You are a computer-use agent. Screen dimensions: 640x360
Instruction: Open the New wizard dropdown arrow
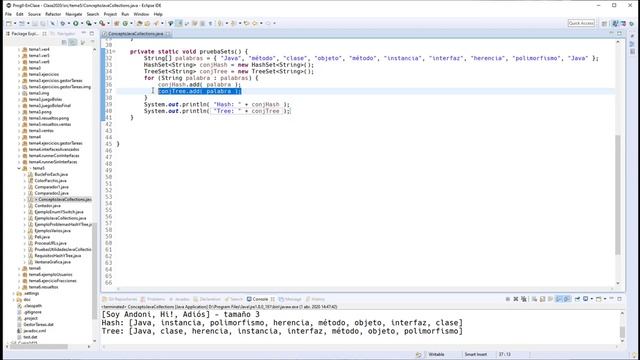click(15, 23)
